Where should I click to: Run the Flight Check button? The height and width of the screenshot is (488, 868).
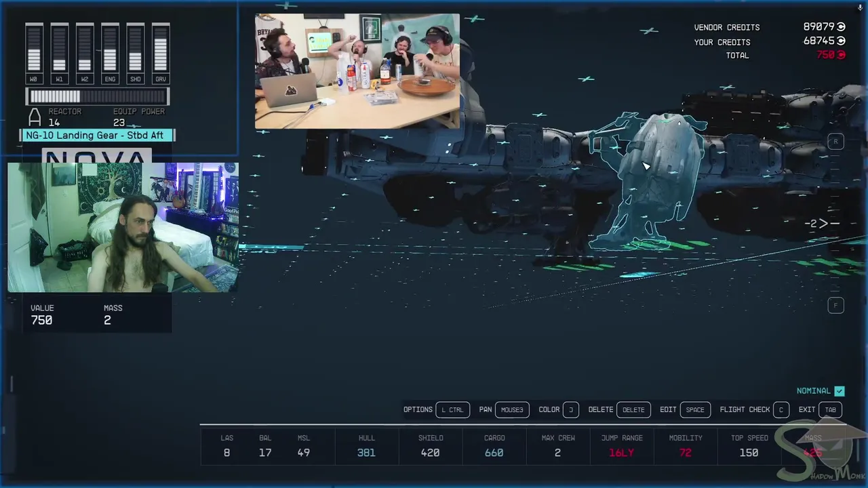pyautogui.click(x=781, y=409)
